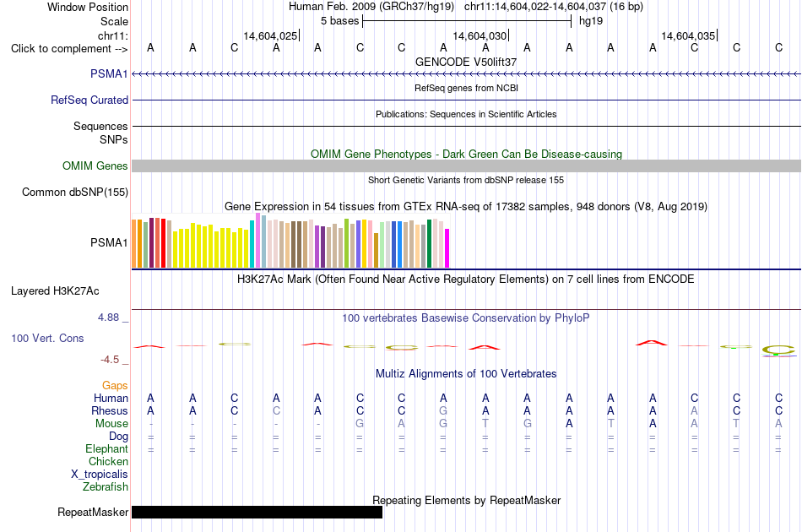This screenshot has height=532, width=802.
Task: Select the 'Chicken' species row label
Action: tap(108, 461)
